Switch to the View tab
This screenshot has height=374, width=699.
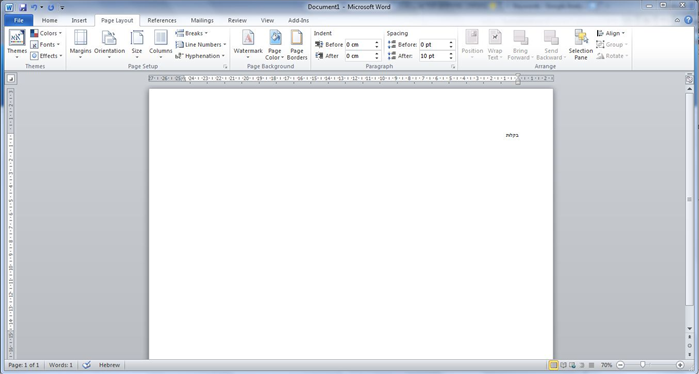pos(267,21)
